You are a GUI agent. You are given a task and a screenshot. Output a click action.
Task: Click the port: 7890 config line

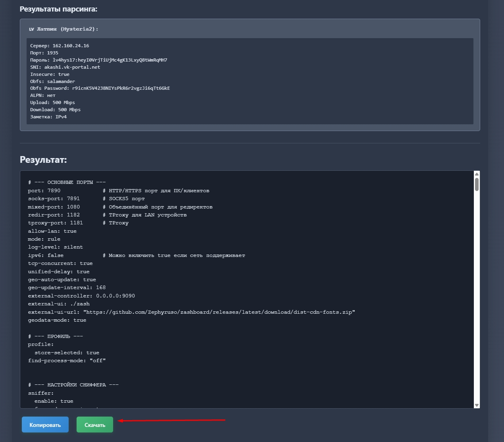tap(44, 191)
